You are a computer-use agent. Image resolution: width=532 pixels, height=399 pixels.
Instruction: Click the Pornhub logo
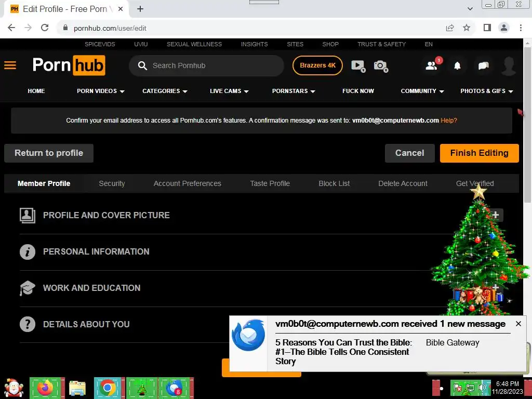(x=69, y=65)
